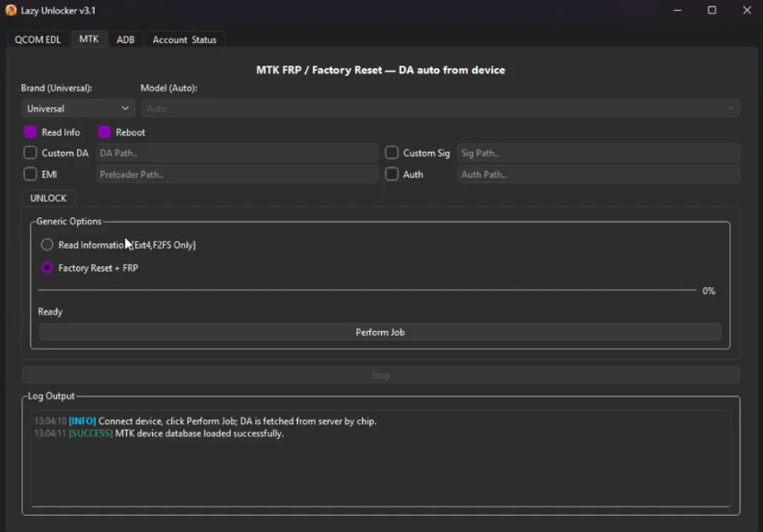The image size is (763, 532).
Task: Select the UNLOCK sub-tab
Action: click(48, 198)
